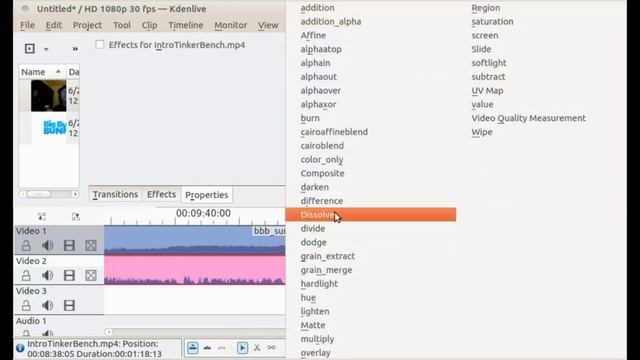
Task: Choose the spacer tool icon
Action: pos(271,348)
